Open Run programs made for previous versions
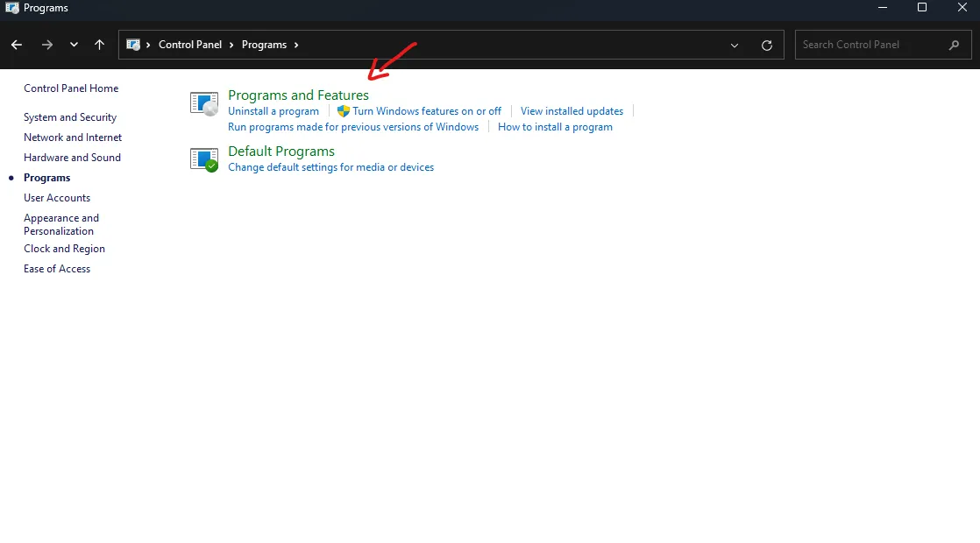Screen dimensions: 980x543 tap(353, 127)
